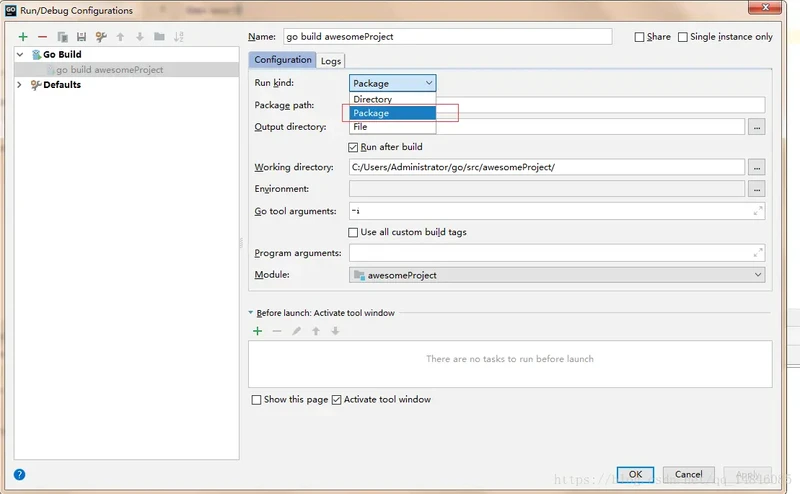Click the Copy Configuration icon
The height and width of the screenshot is (494, 800).
(62, 37)
